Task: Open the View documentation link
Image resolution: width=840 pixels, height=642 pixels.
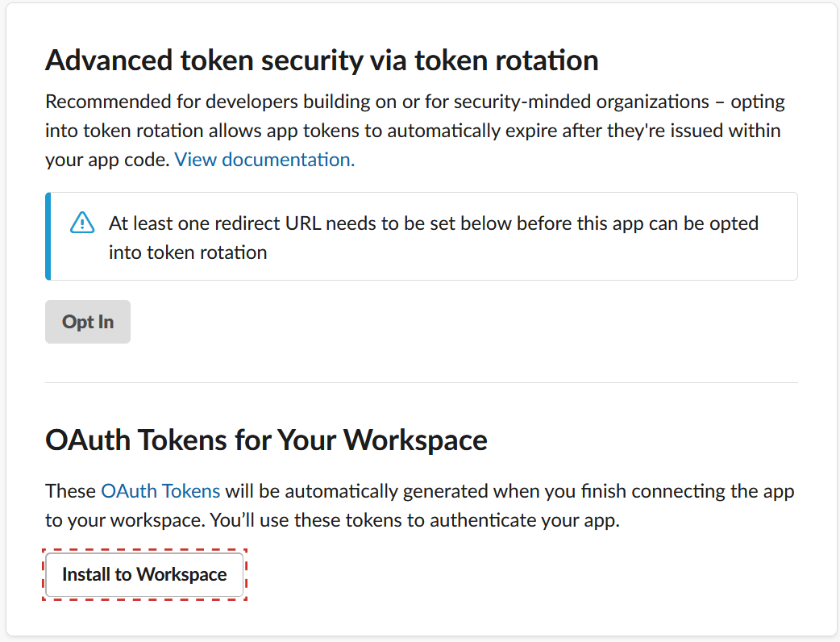Action: 264,160
